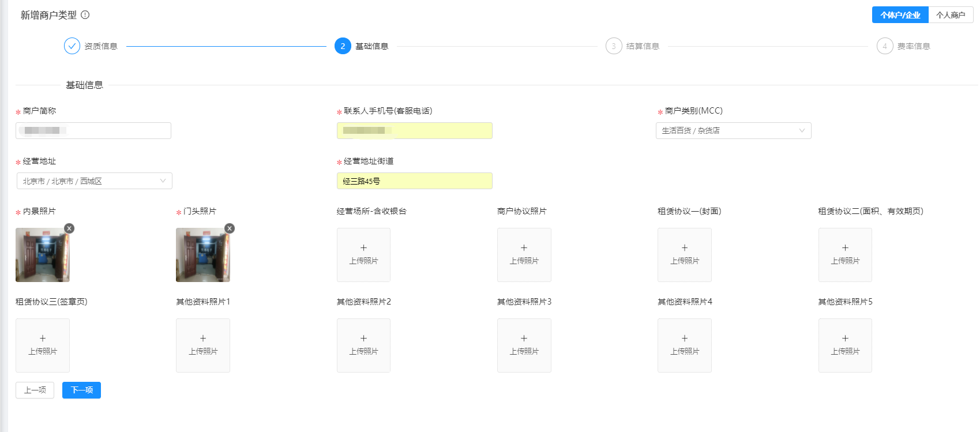The image size is (980, 432).
Task: Focus the 经营地址街道 input field
Action: [414, 181]
